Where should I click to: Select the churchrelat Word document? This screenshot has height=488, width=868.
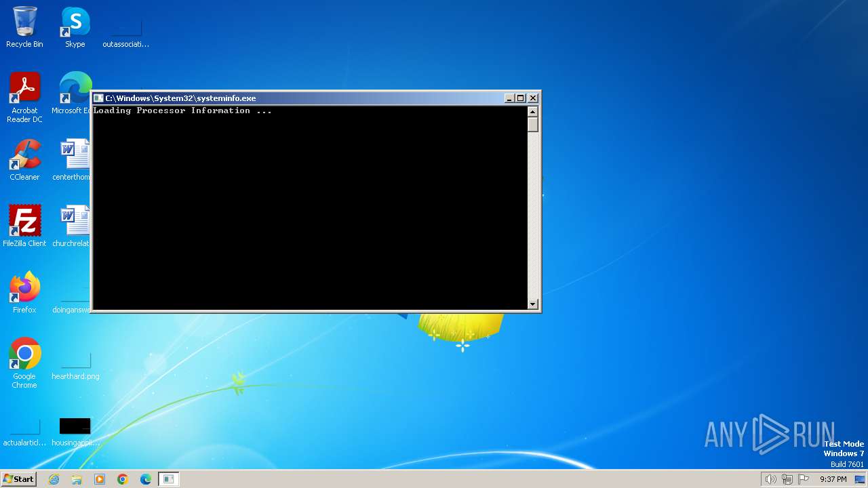click(72, 226)
